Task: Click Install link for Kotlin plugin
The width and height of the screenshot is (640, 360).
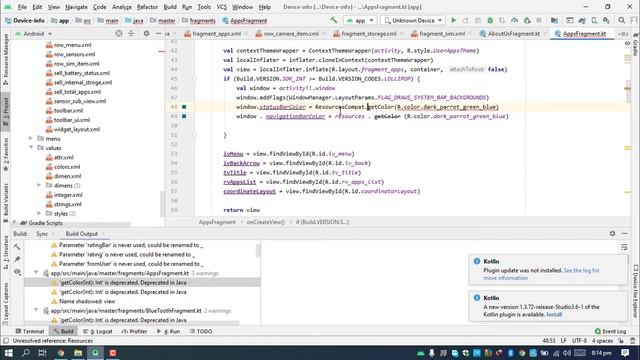Action: click(x=554, y=314)
